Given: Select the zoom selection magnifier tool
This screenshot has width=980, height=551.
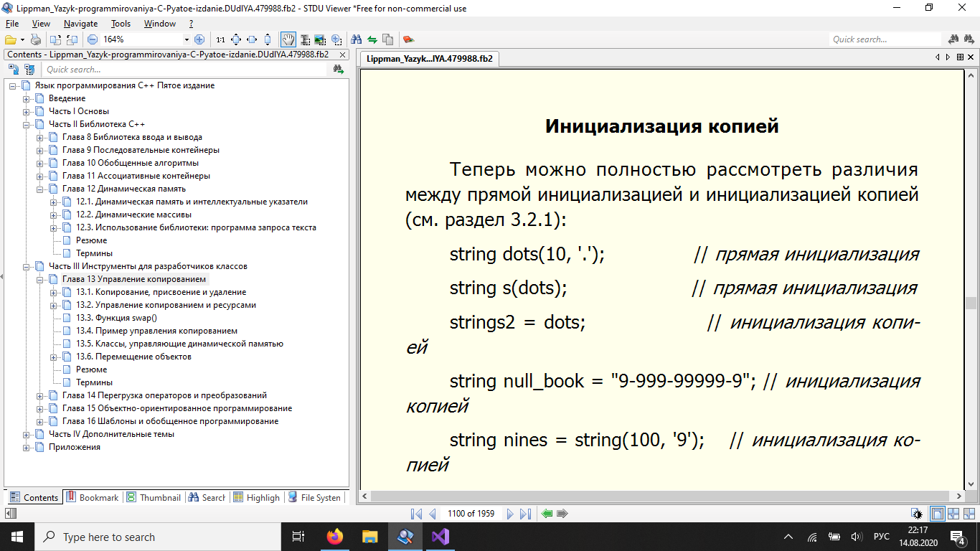Looking at the screenshot, I should pos(336,39).
